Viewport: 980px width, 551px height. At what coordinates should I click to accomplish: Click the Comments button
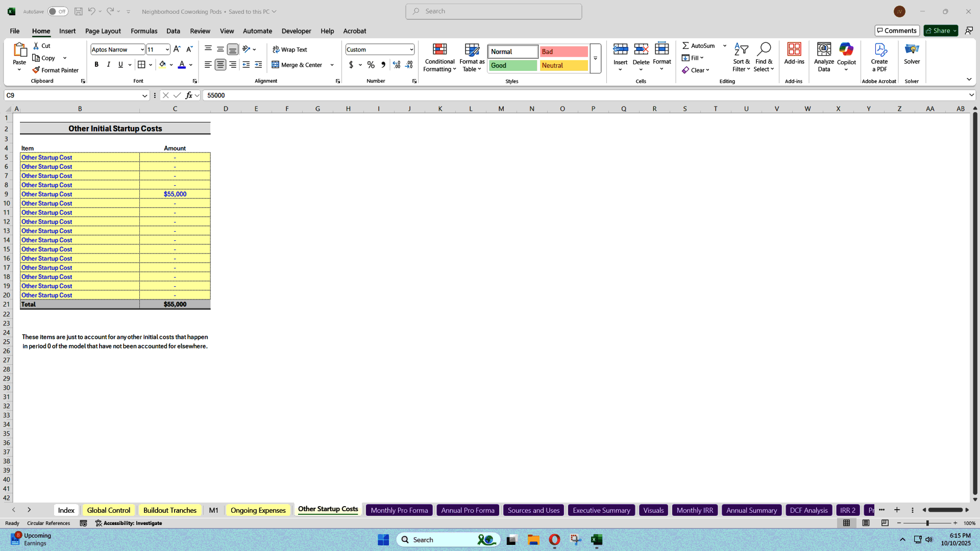click(897, 31)
